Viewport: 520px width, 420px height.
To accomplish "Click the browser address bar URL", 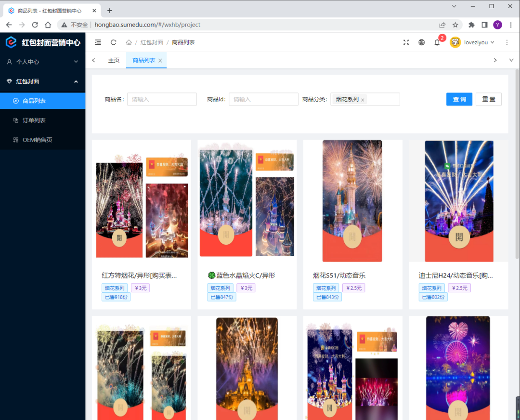I will tap(147, 25).
